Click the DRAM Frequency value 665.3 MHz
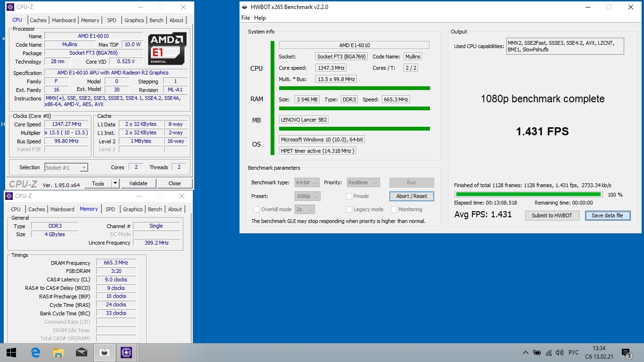Screen dimensions: 644x362 point(116,263)
